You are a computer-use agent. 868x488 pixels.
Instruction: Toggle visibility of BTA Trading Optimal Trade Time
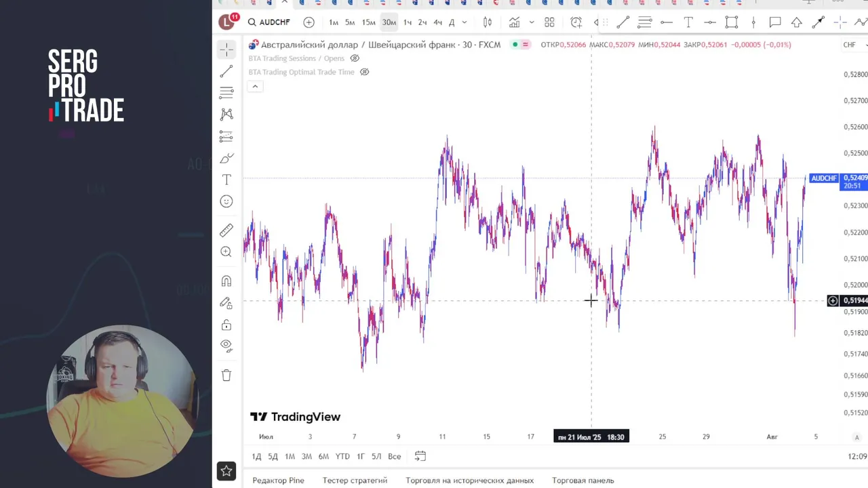point(364,72)
